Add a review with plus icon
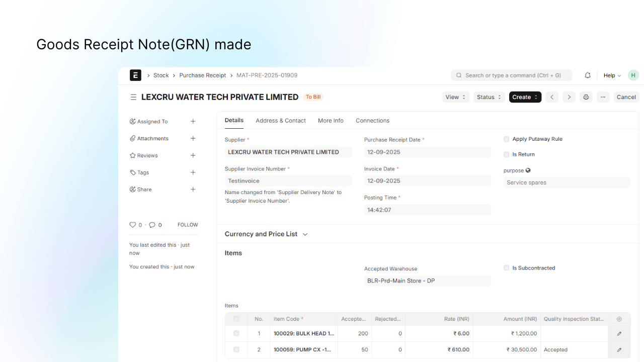The height and width of the screenshot is (362, 644). click(x=193, y=155)
